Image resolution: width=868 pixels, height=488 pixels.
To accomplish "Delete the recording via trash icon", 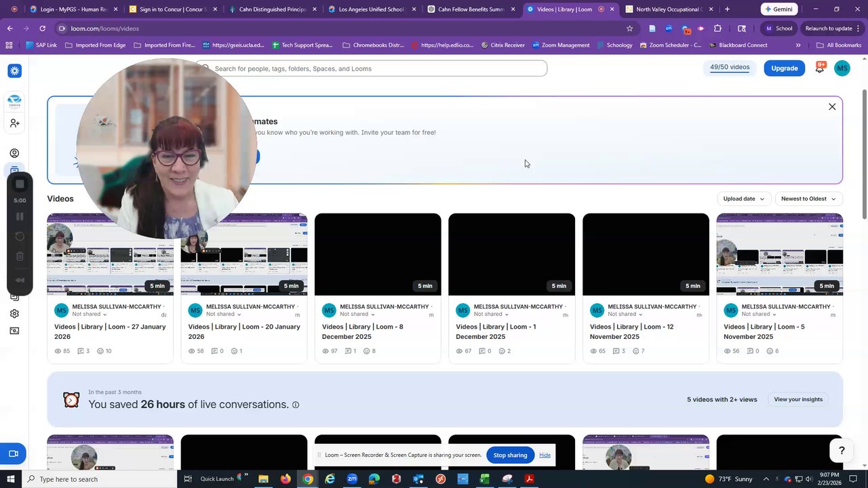I will coord(20,256).
